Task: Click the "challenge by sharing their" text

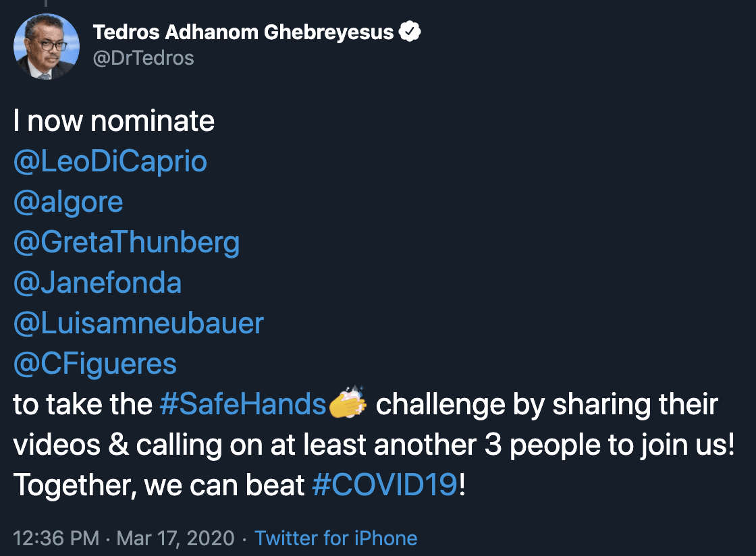Action: 547,405
